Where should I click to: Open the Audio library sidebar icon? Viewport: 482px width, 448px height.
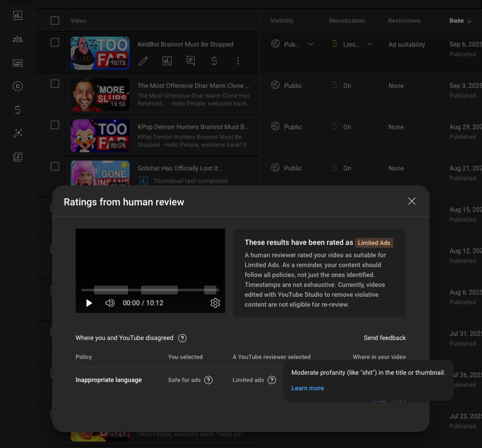(x=18, y=157)
